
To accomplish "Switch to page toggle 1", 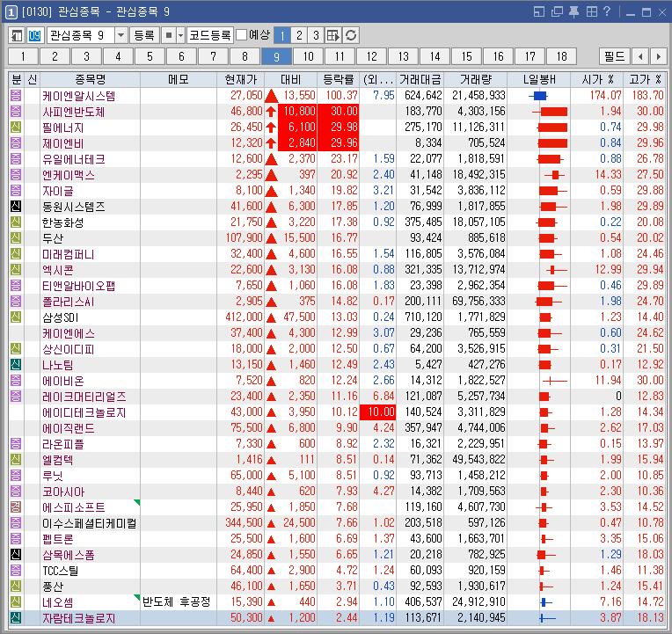I will tap(282, 35).
